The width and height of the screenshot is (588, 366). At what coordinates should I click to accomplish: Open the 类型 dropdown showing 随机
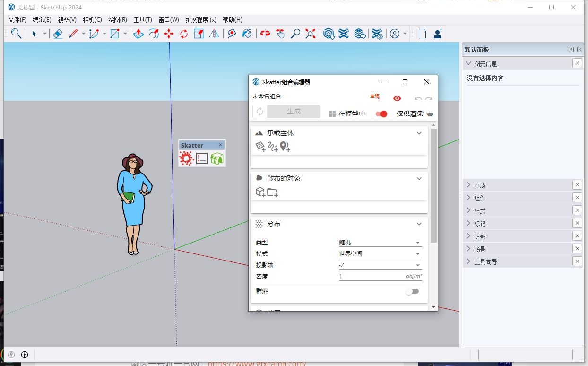380,242
